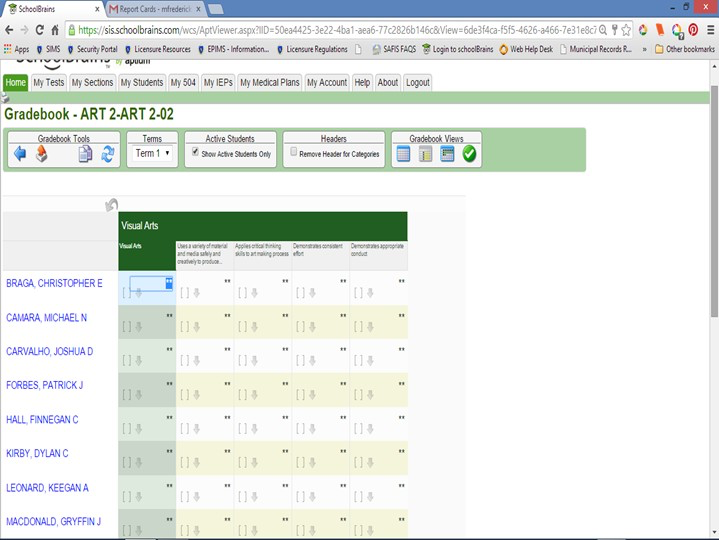Open student CAMARA, MICHAEL N

[x=46, y=318]
